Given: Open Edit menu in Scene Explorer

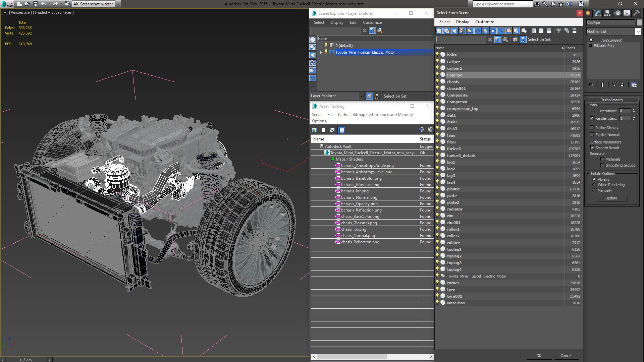Looking at the screenshot, I should (x=353, y=22).
